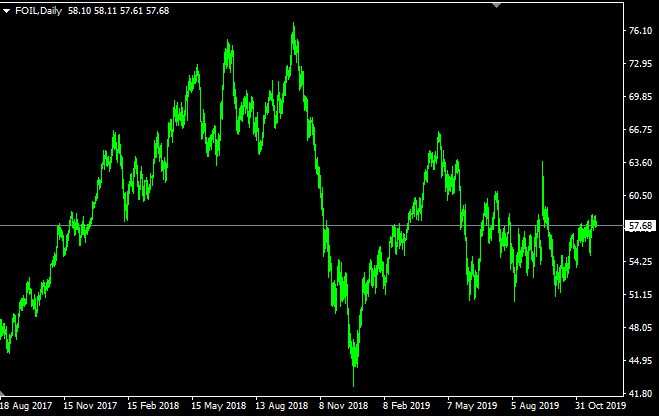Click the 15 May 2018 date label
Viewport: 659px width, 416px height.
tap(219, 406)
